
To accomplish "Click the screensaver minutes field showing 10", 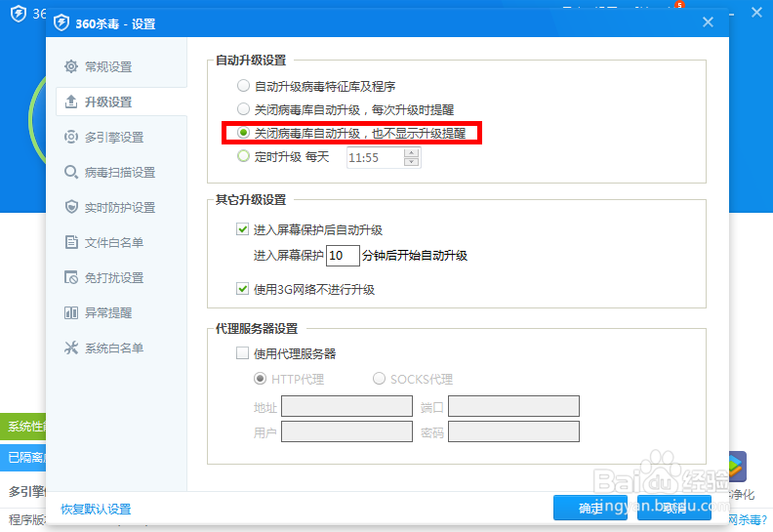I will (343, 256).
